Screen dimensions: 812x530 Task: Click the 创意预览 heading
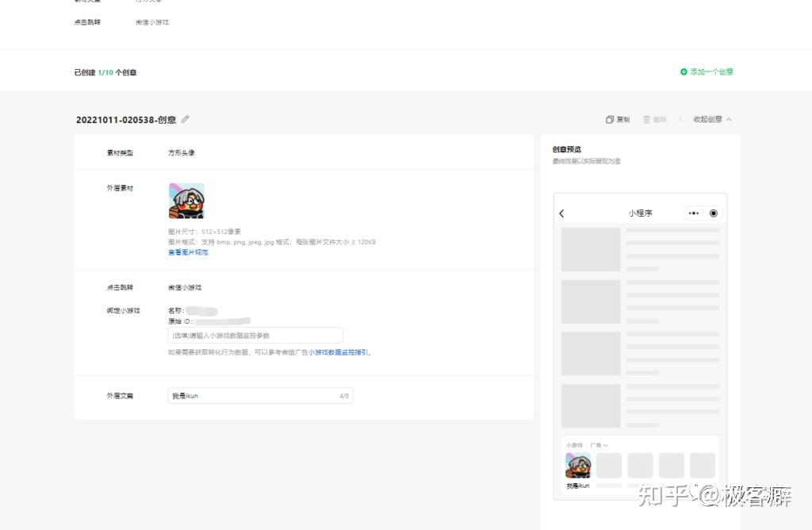coord(566,149)
